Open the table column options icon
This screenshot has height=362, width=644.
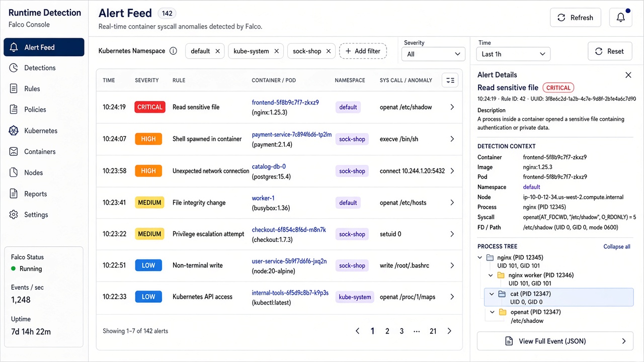coord(450,80)
